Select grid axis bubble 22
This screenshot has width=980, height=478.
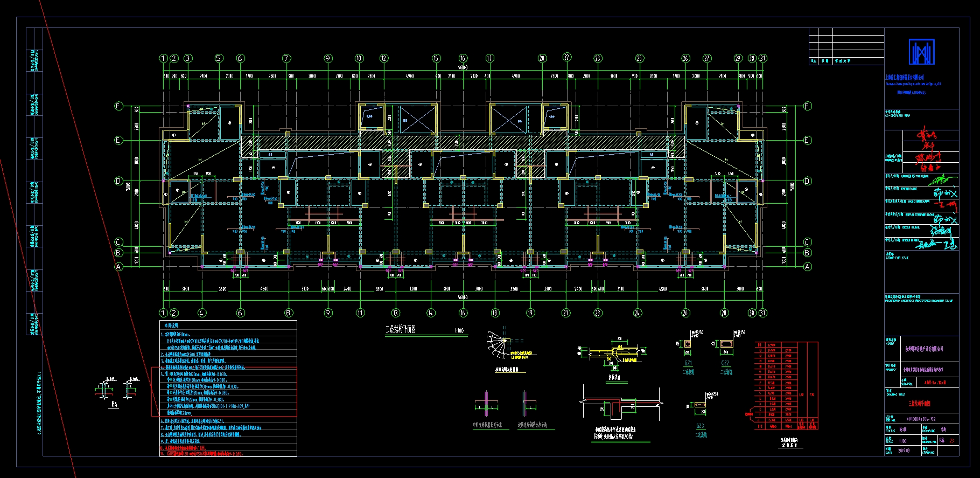point(566,57)
